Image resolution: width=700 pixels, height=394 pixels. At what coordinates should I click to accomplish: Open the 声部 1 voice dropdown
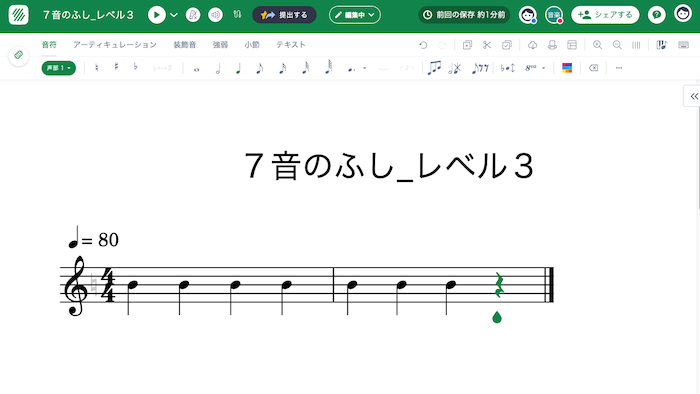(x=58, y=68)
